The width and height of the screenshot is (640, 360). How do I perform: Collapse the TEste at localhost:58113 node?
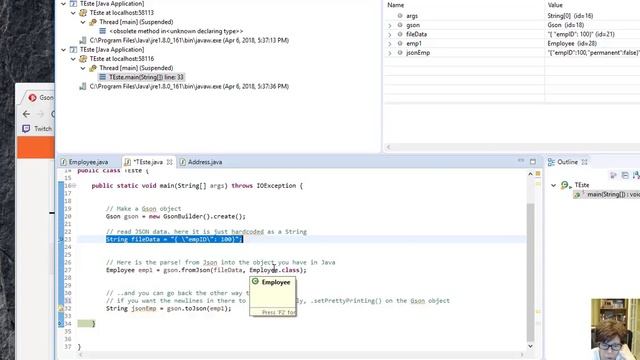(x=73, y=13)
